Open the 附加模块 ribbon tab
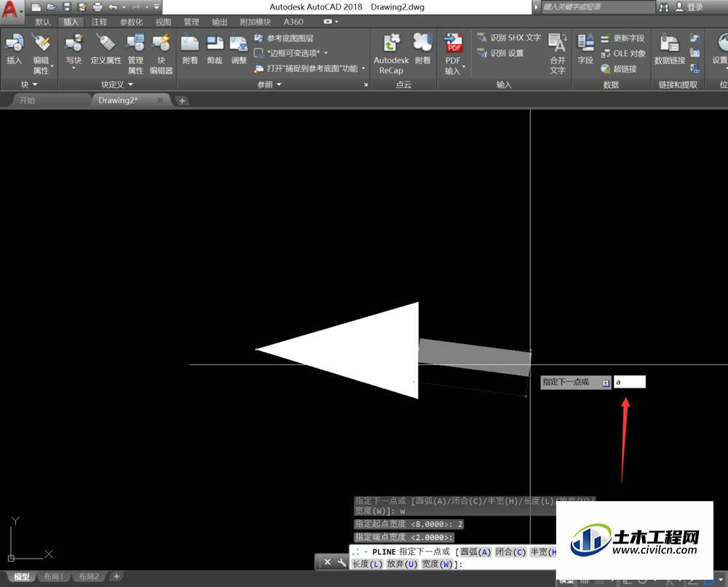 (x=256, y=22)
